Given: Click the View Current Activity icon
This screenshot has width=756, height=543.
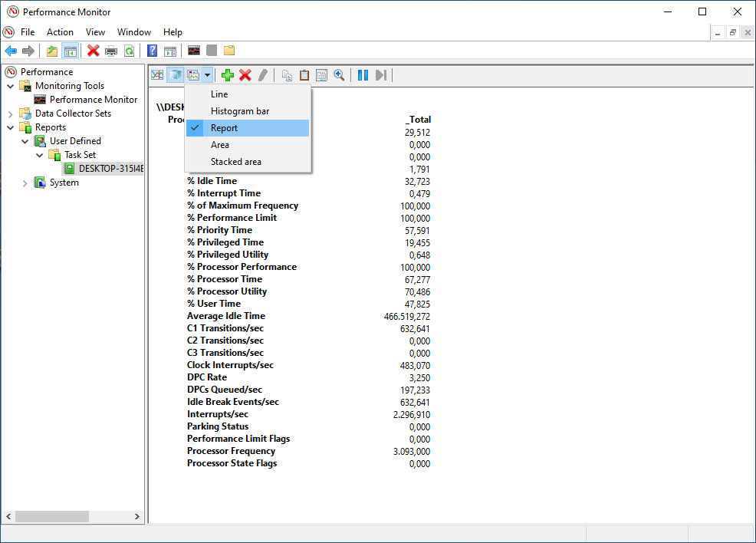Looking at the screenshot, I should coord(157,74).
